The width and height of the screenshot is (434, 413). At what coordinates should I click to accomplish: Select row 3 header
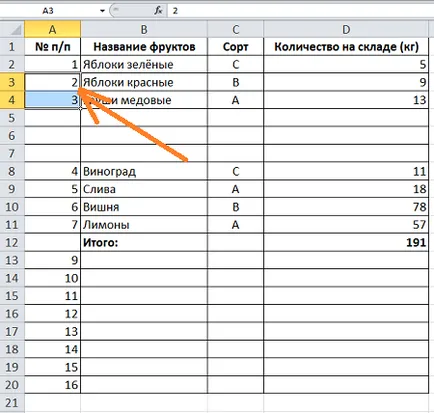coord(12,82)
